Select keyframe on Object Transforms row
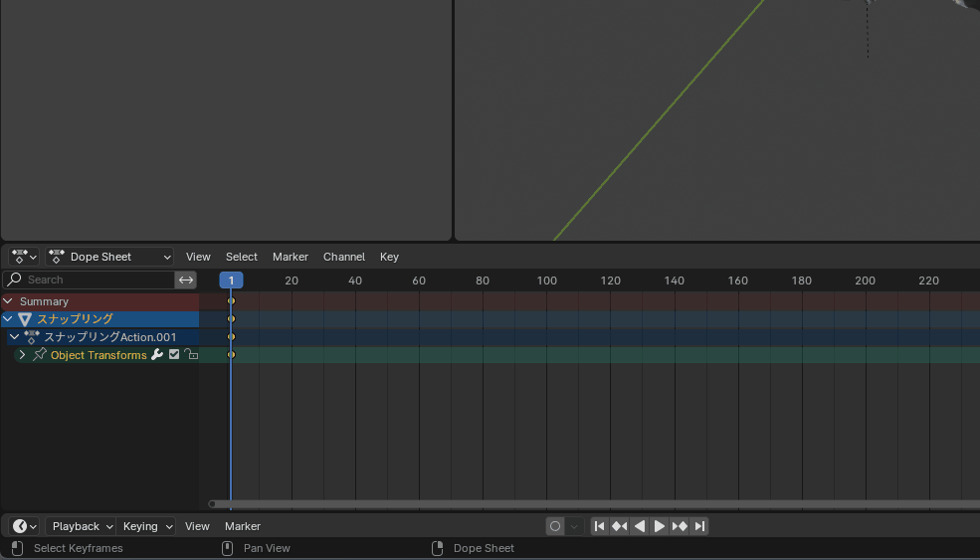Image resolution: width=980 pixels, height=560 pixels. (231, 354)
